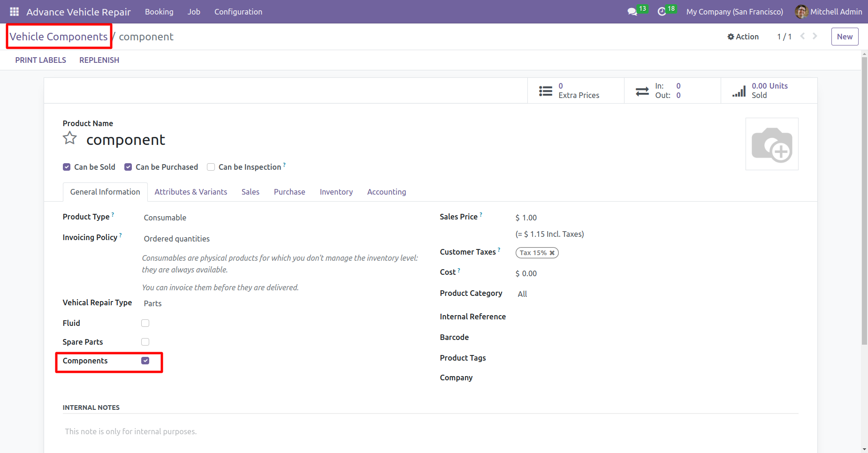Click the Cost help question mark

click(459, 270)
